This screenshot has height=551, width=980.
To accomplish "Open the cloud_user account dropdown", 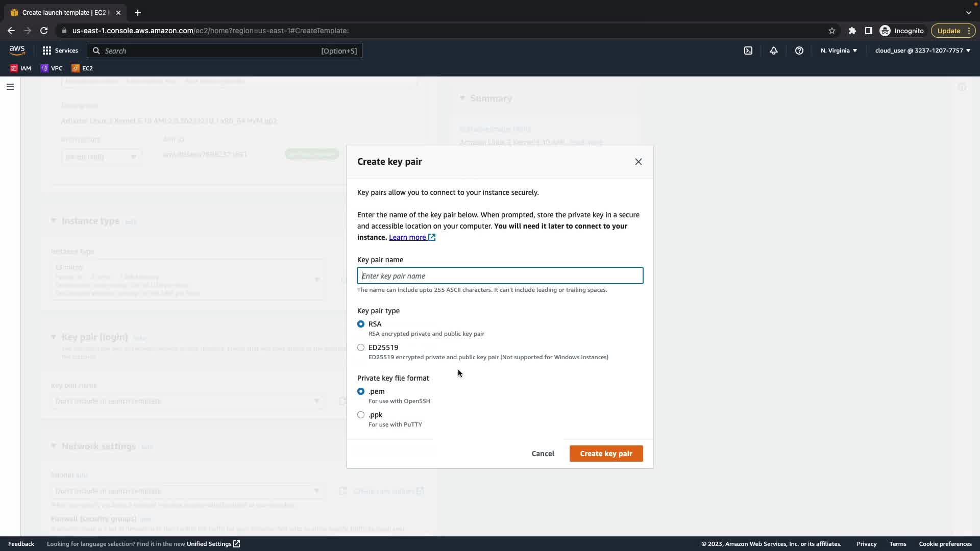I will [922, 51].
